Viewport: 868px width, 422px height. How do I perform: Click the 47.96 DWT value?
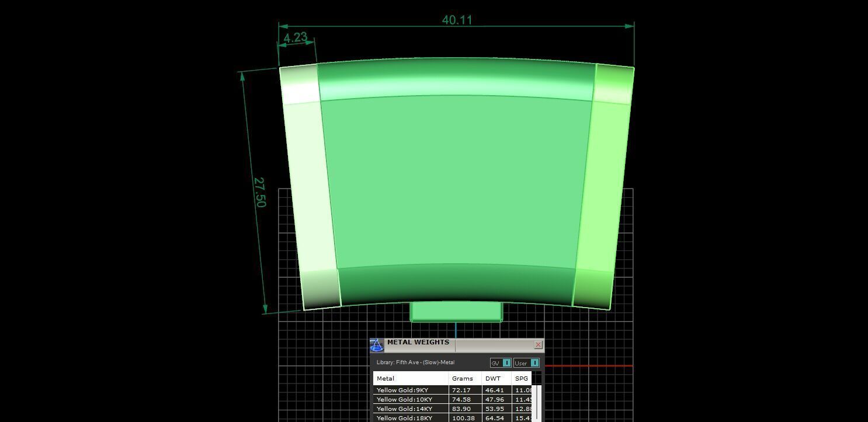tap(494, 399)
